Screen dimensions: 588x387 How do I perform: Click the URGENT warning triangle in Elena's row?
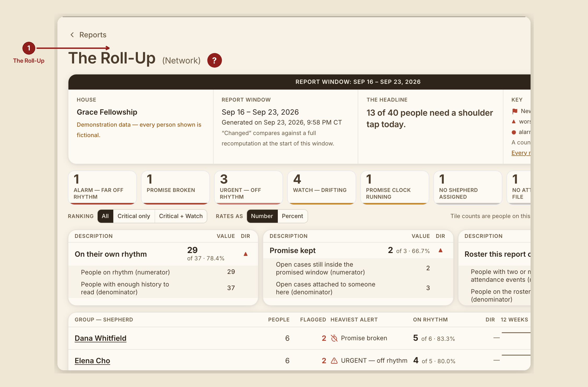coord(334,361)
